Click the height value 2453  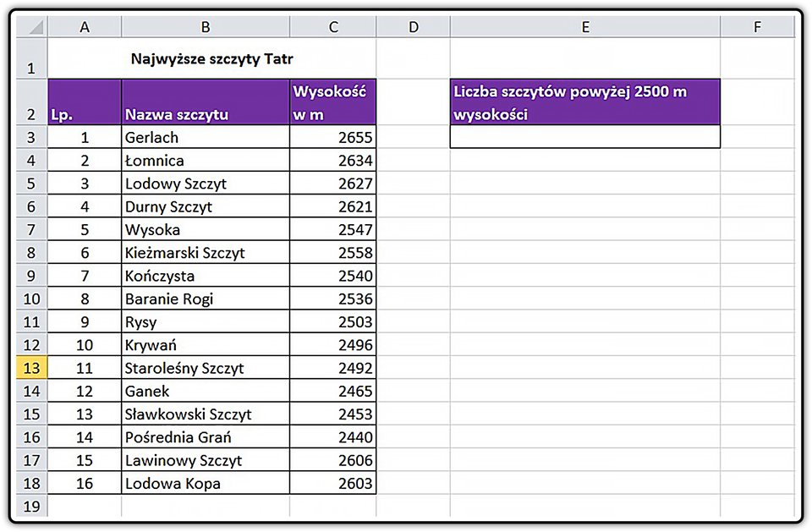pos(333,414)
